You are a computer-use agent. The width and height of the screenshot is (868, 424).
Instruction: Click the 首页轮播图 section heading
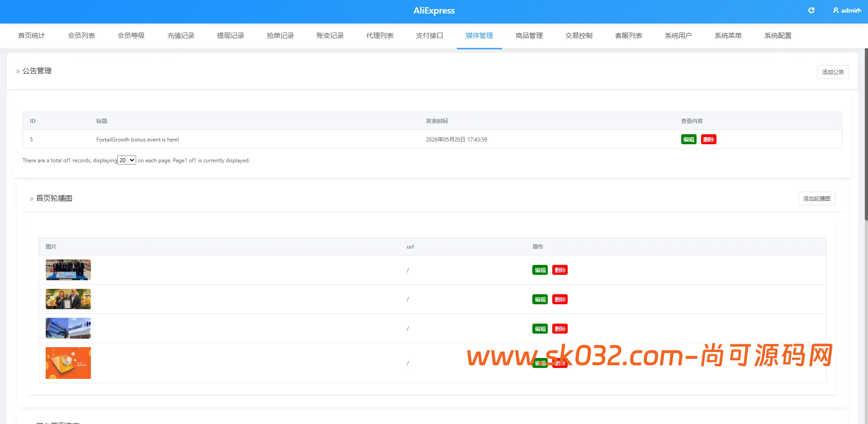[x=54, y=198]
